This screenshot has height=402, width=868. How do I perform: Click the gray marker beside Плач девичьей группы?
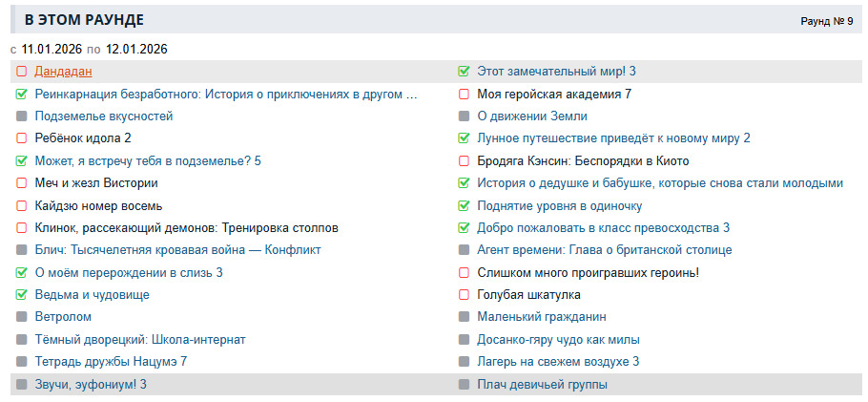465,385
